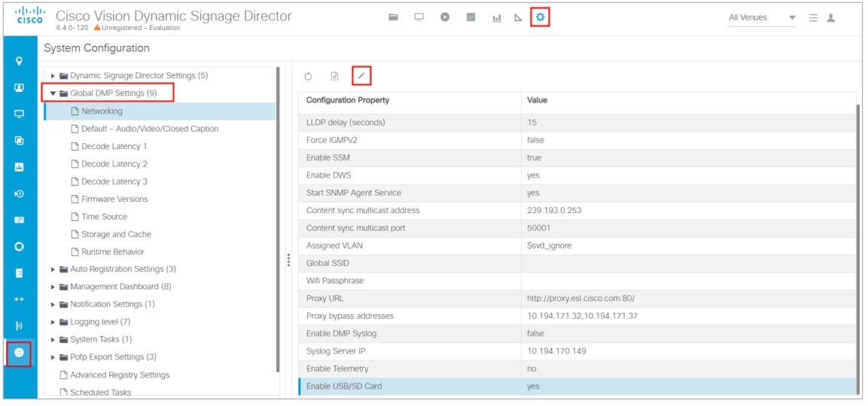Screen dimensions: 868x406
Task: Open the bar chart icon in top navigation
Action: pyautogui.click(x=497, y=18)
